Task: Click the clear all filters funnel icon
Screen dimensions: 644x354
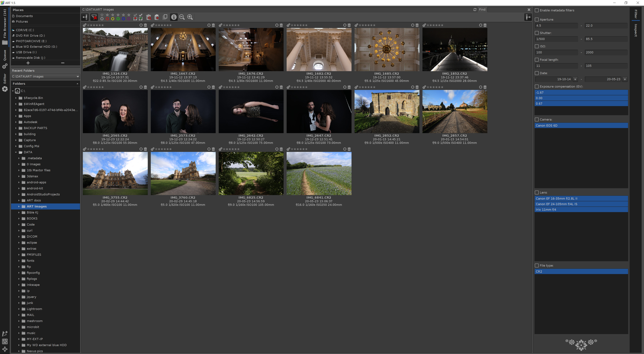Action: [94, 17]
